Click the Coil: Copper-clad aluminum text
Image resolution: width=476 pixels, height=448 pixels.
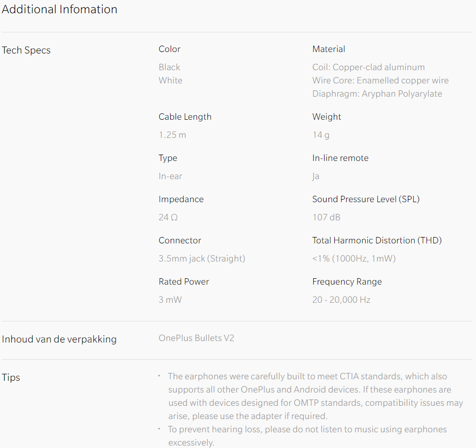tap(368, 67)
